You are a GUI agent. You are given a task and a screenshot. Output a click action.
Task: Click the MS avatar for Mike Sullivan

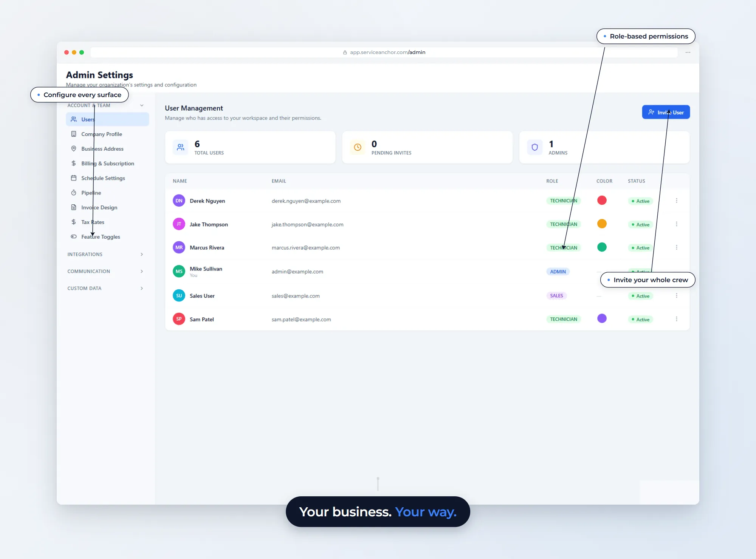(x=179, y=272)
